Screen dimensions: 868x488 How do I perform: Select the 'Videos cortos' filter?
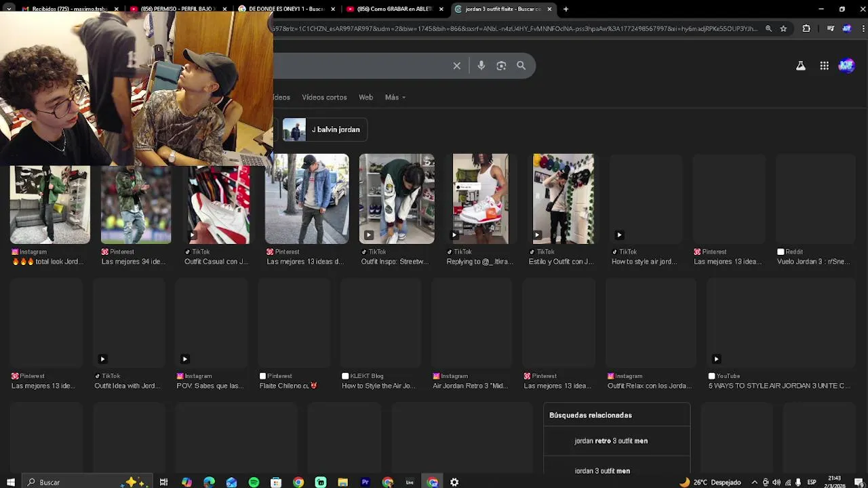point(324,97)
